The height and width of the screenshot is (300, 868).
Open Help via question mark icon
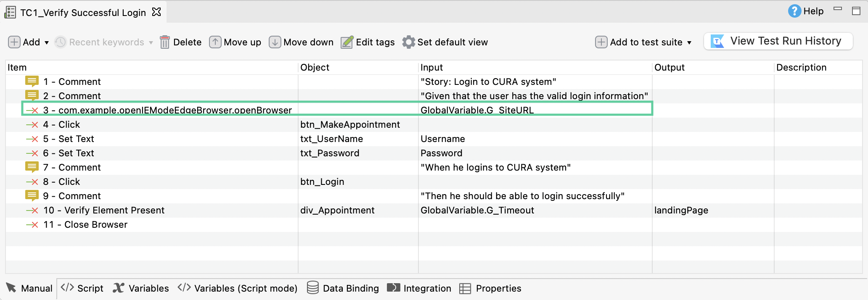tap(794, 11)
